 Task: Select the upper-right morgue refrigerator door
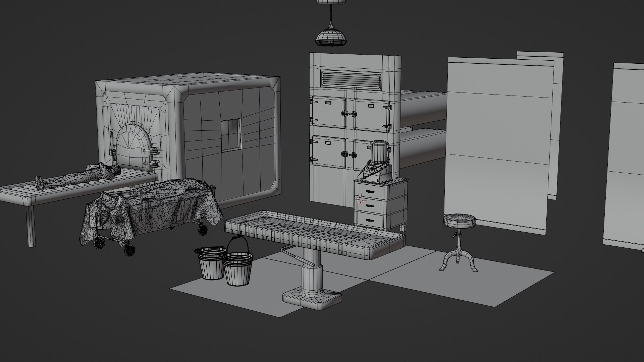point(372,115)
